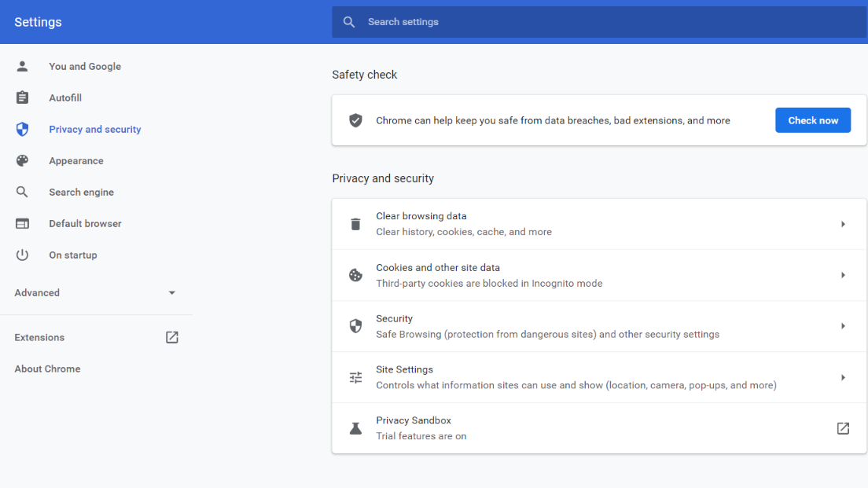Open Extensions via the external link icon

click(172, 337)
